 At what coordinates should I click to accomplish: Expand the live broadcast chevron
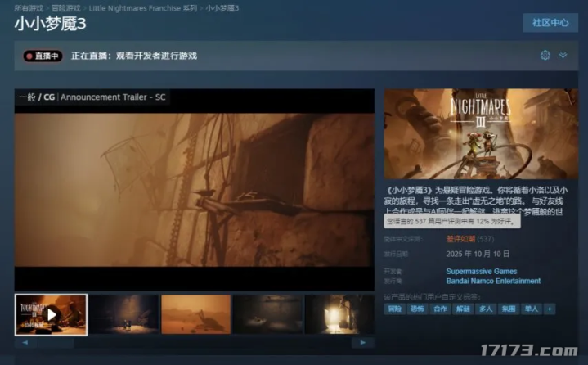(x=563, y=56)
